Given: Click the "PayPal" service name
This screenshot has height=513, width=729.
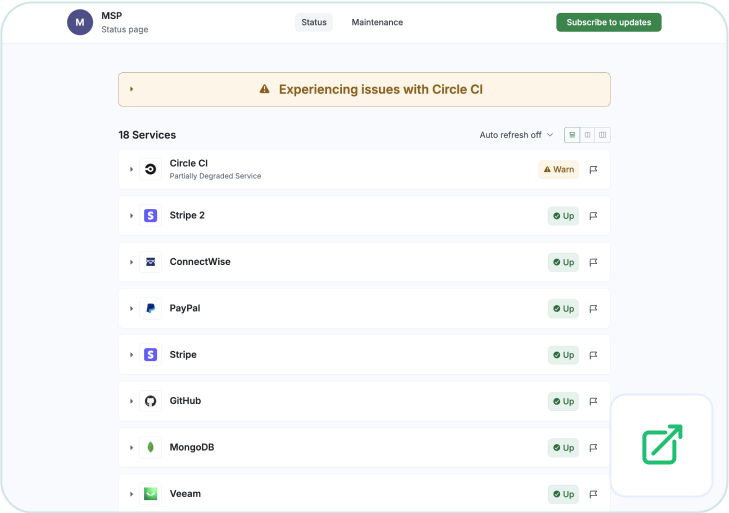Looking at the screenshot, I should click(185, 308).
